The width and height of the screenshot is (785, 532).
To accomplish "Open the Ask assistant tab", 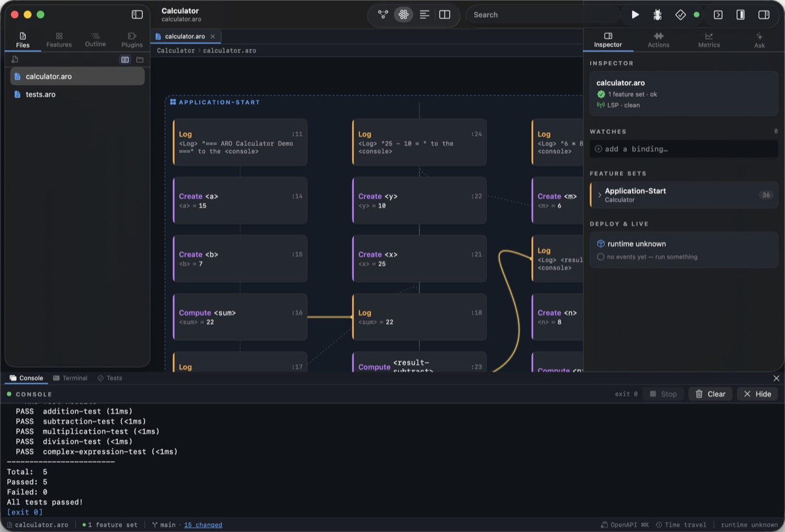I will pyautogui.click(x=759, y=40).
